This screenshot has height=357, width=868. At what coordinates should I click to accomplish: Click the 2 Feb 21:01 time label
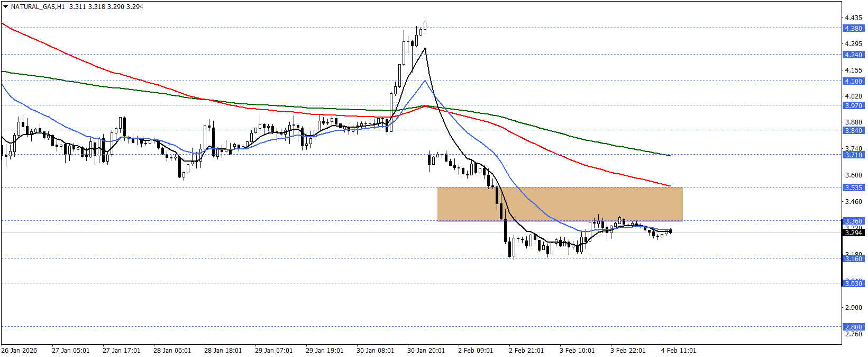pos(527,351)
